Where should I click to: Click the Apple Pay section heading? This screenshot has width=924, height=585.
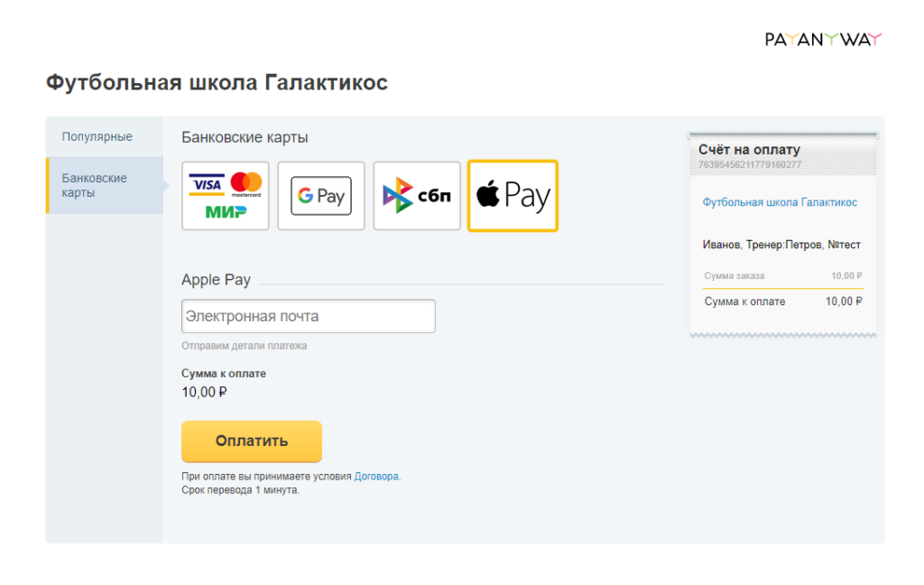click(x=216, y=280)
